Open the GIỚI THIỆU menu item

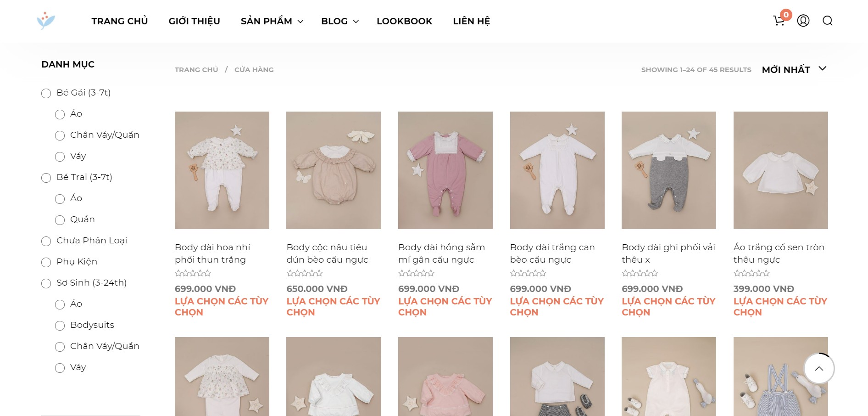click(x=194, y=21)
